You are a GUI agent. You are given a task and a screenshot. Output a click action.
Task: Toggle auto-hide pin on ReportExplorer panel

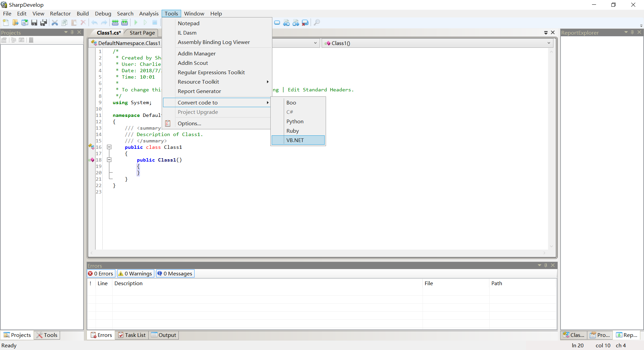click(632, 32)
